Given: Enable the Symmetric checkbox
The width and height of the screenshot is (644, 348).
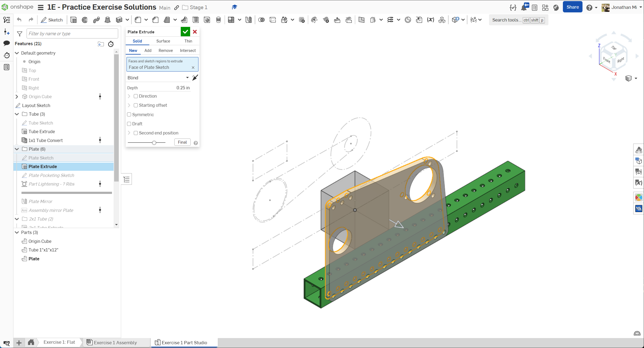Looking at the screenshot, I should (129, 115).
